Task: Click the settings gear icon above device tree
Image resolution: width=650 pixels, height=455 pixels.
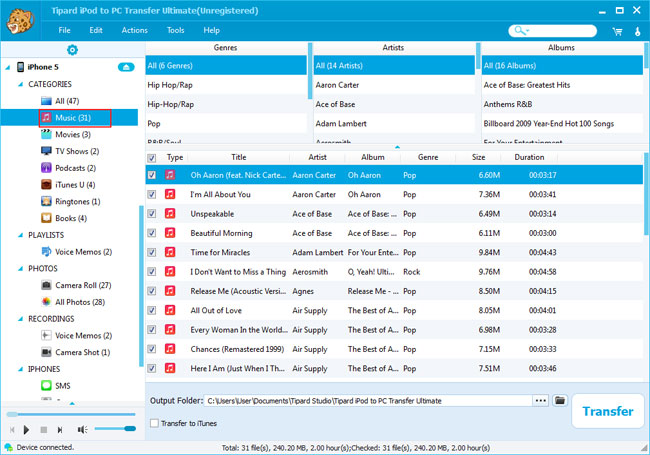Action: click(x=72, y=50)
